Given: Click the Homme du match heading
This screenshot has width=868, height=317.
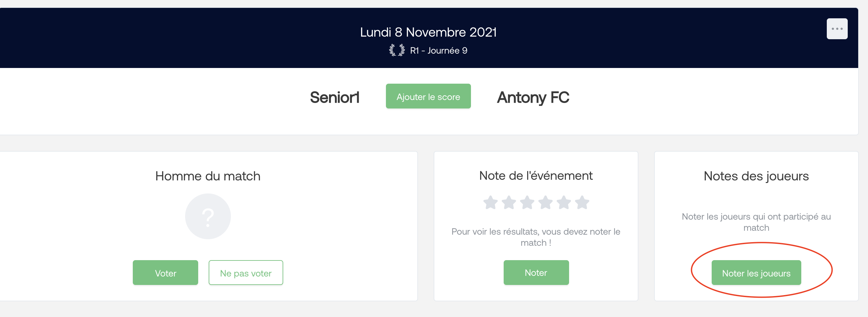Looking at the screenshot, I should [x=208, y=176].
